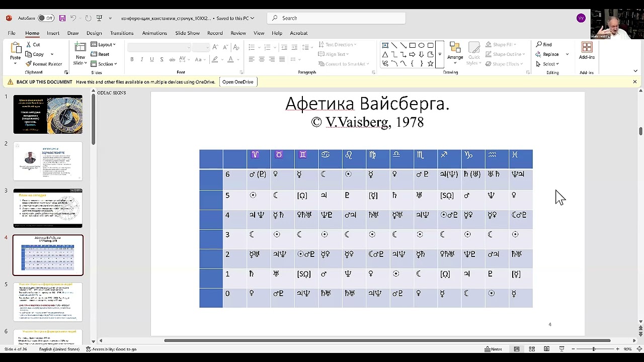Select the Right Arrow shape
This screenshot has height=362, width=644.
coord(412,54)
